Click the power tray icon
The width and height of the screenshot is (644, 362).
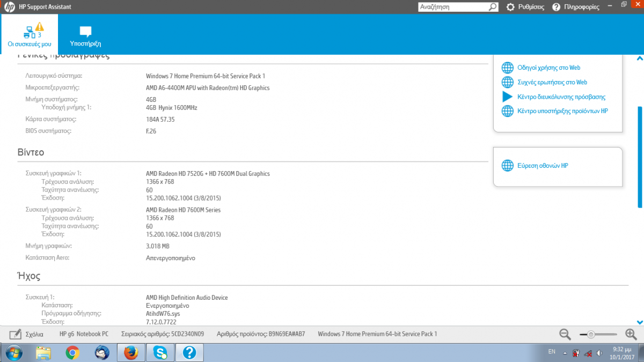[x=576, y=353]
